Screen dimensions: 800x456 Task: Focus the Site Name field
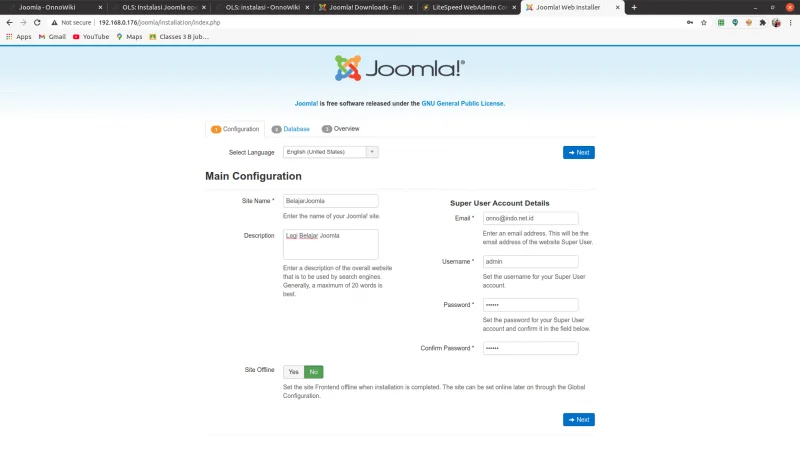(x=331, y=201)
